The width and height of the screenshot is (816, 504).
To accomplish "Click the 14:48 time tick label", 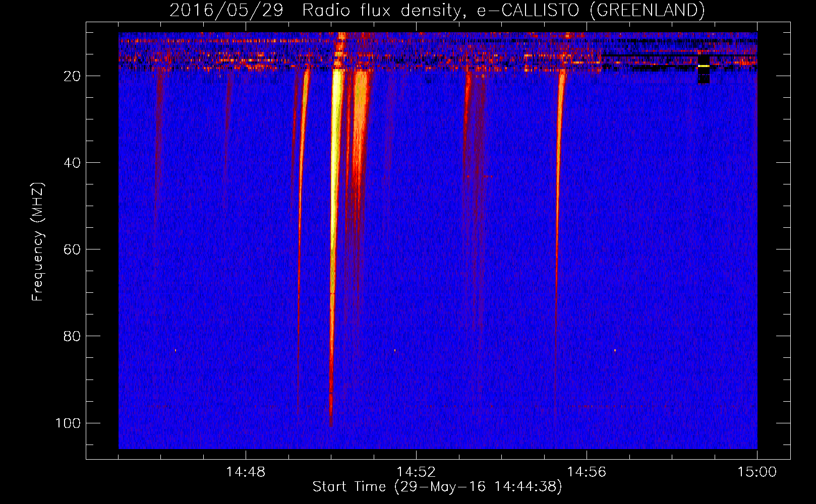I will pyautogui.click(x=246, y=472).
